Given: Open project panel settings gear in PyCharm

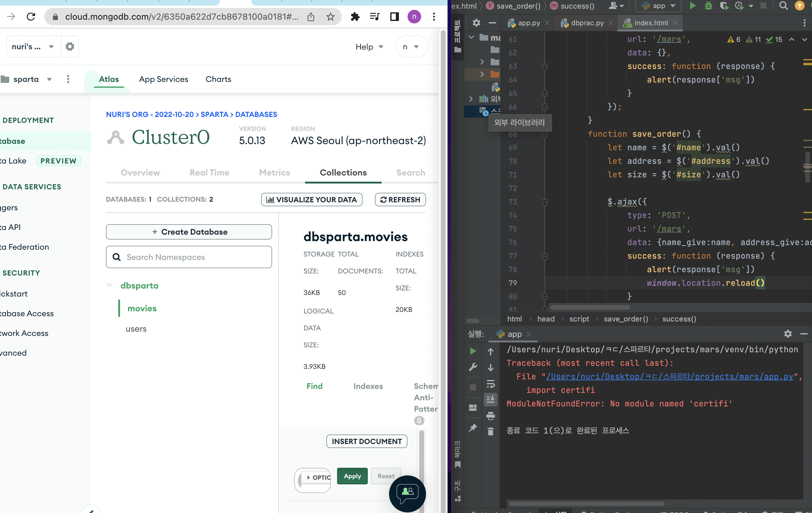Looking at the screenshot, I should click(x=476, y=23).
